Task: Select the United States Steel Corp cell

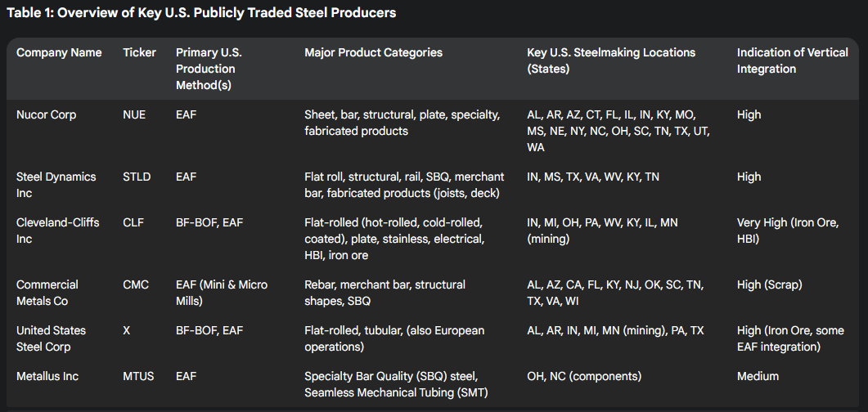Action: click(x=51, y=338)
